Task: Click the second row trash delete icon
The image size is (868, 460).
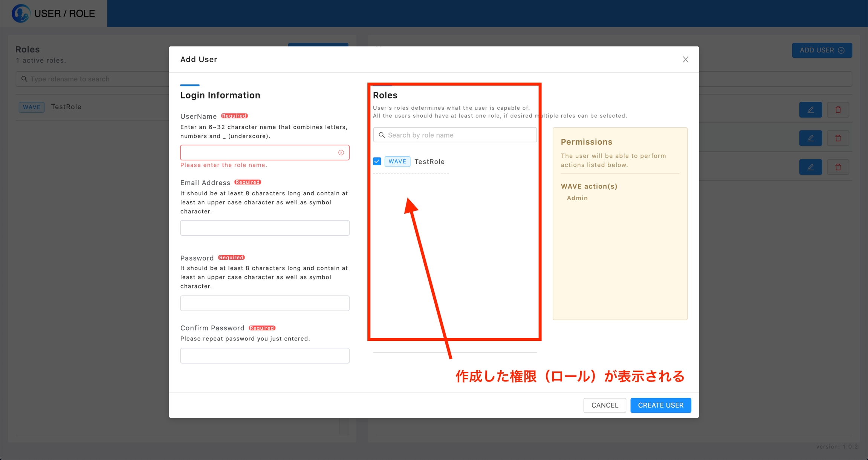Action: pyautogui.click(x=838, y=138)
